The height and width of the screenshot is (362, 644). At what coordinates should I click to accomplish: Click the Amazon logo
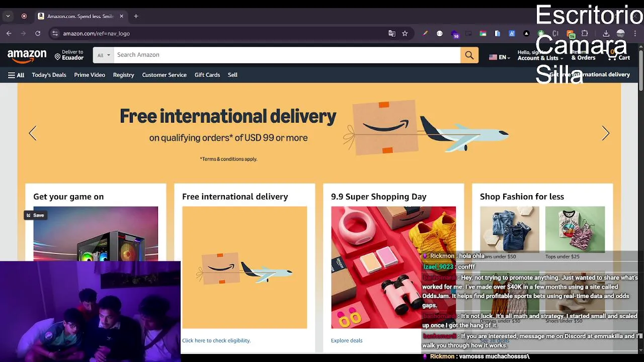coord(27,55)
